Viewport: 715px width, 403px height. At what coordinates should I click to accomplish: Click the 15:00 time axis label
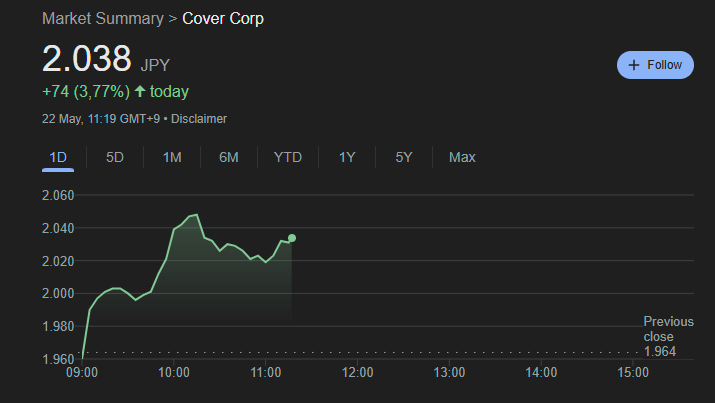click(x=633, y=372)
